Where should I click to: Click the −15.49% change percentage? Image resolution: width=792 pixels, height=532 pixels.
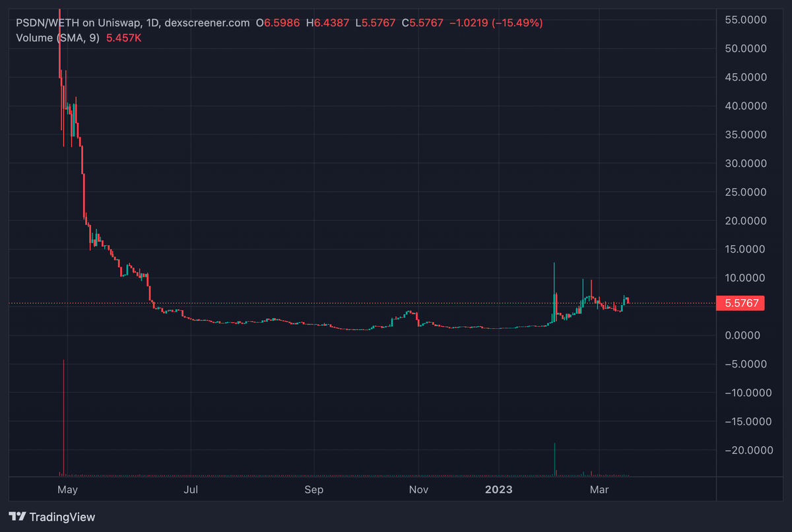[x=519, y=23]
